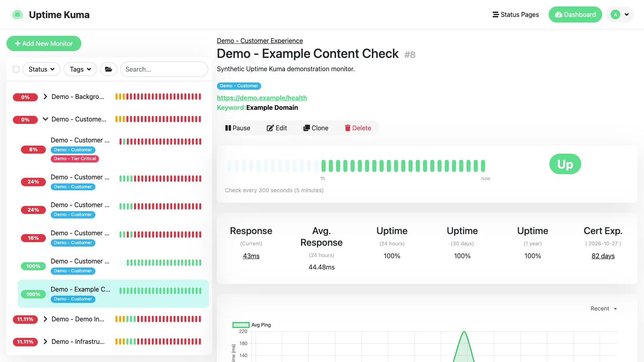Click Add New Monitor button
This screenshot has height=362, width=644.
pyautogui.click(x=44, y=43)
